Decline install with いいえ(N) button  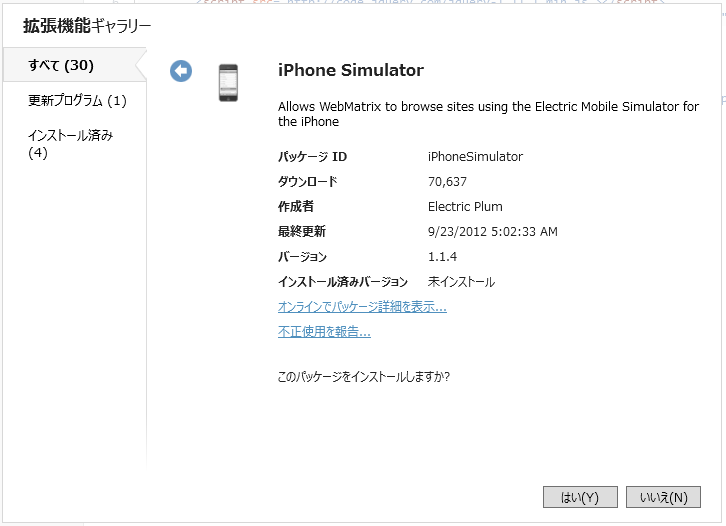click(x=663, y=497)
